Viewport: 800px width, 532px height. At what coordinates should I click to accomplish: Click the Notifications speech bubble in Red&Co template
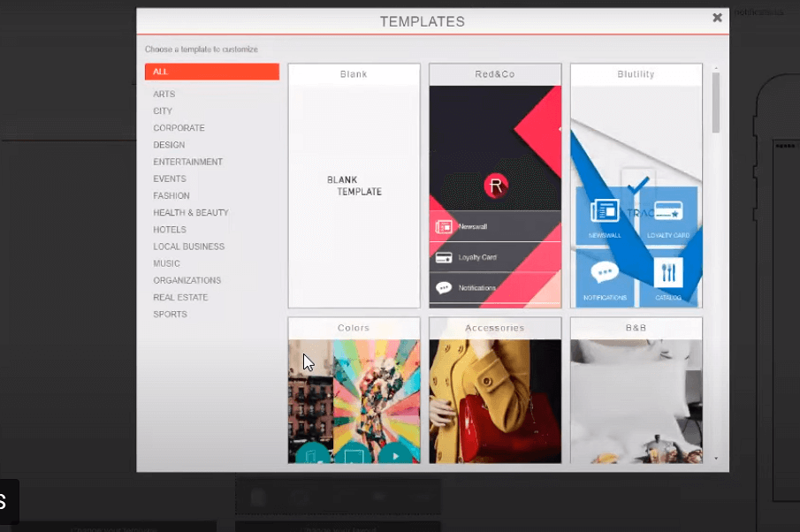(444, 288)
